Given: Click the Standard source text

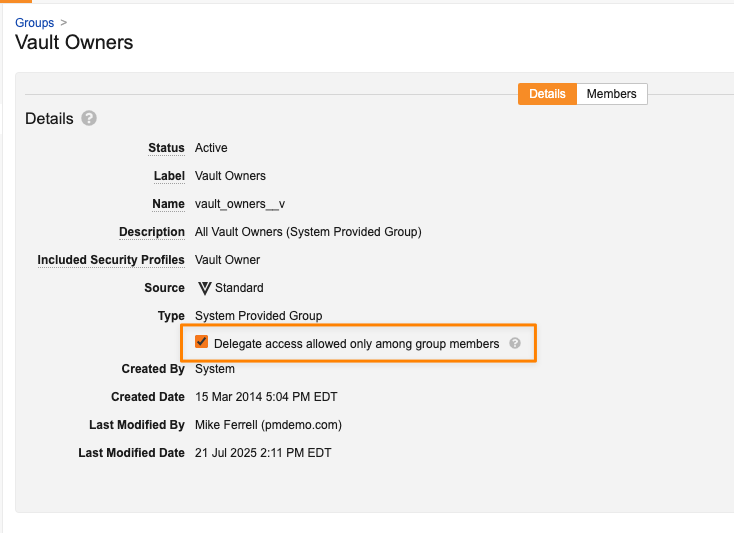Looking at the screenshot, I should 239,288.
